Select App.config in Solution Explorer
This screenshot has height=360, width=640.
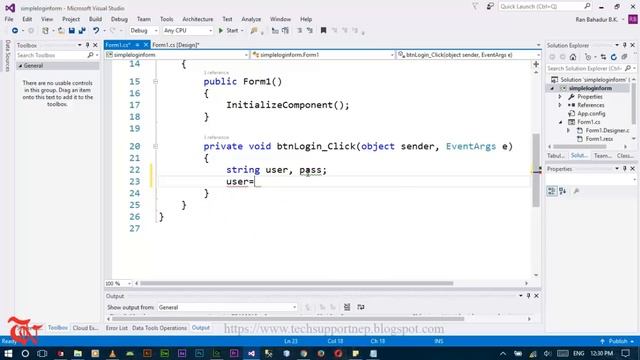tap(591, 113)
